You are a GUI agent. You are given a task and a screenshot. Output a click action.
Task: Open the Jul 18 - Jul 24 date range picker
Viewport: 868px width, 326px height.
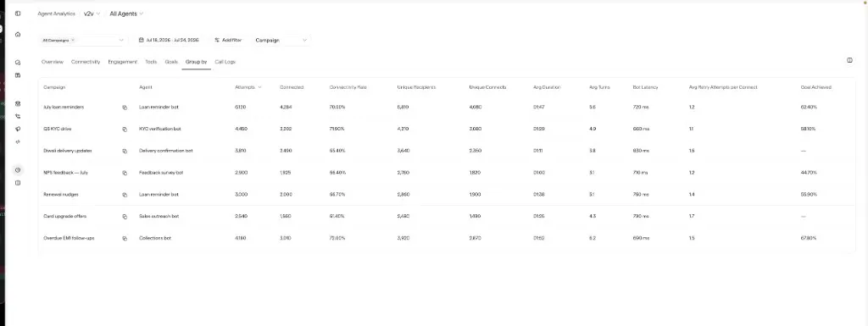[x=170, y=41]
